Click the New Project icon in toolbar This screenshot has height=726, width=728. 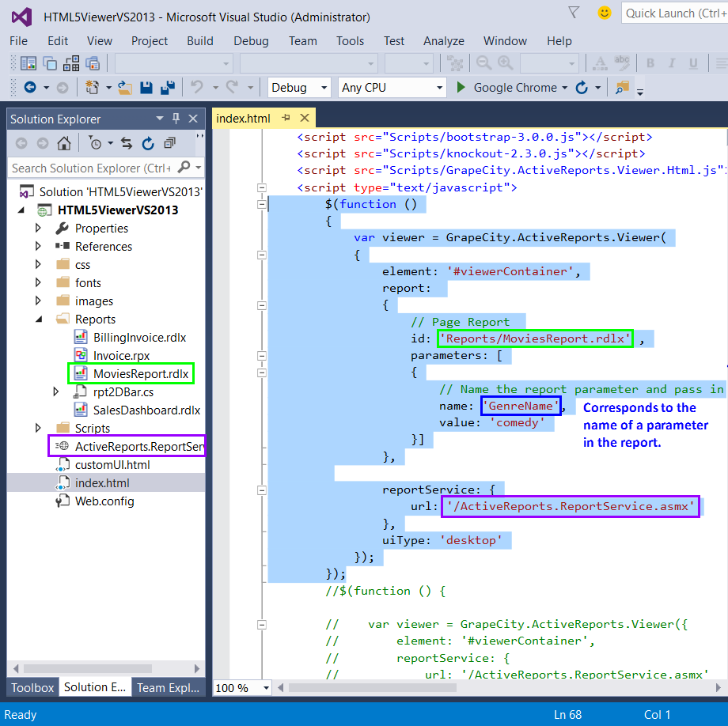(92, 87)
